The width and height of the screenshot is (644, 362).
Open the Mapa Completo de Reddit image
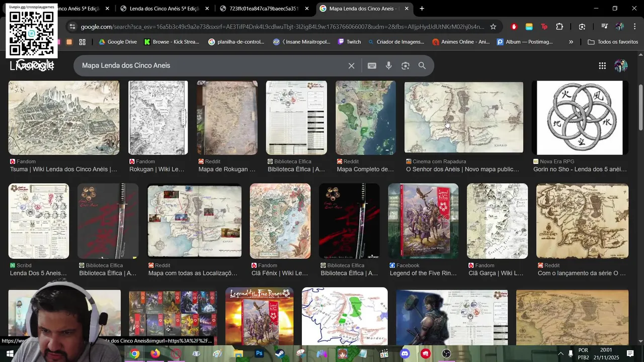pyautogui.click(x=366, y=118)
